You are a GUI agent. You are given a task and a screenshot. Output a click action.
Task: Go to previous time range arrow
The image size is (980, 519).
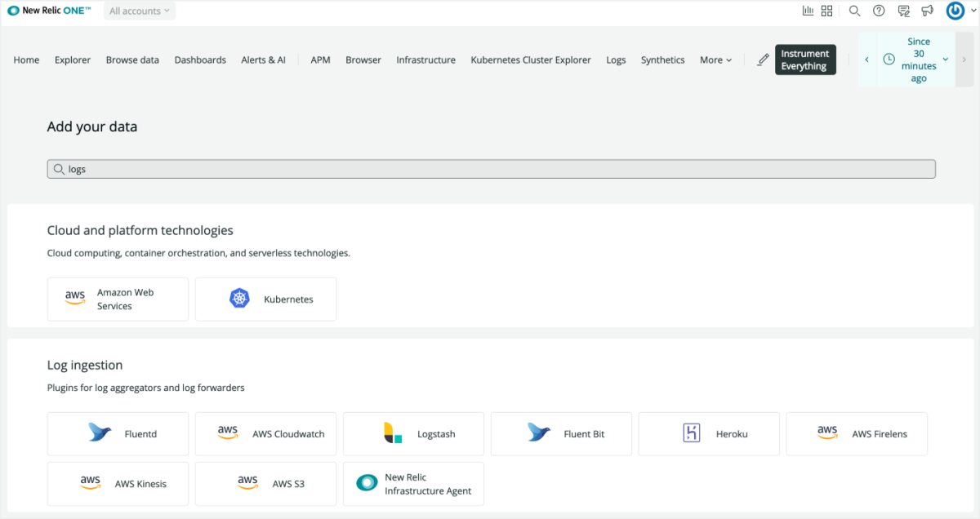(866, 60)
